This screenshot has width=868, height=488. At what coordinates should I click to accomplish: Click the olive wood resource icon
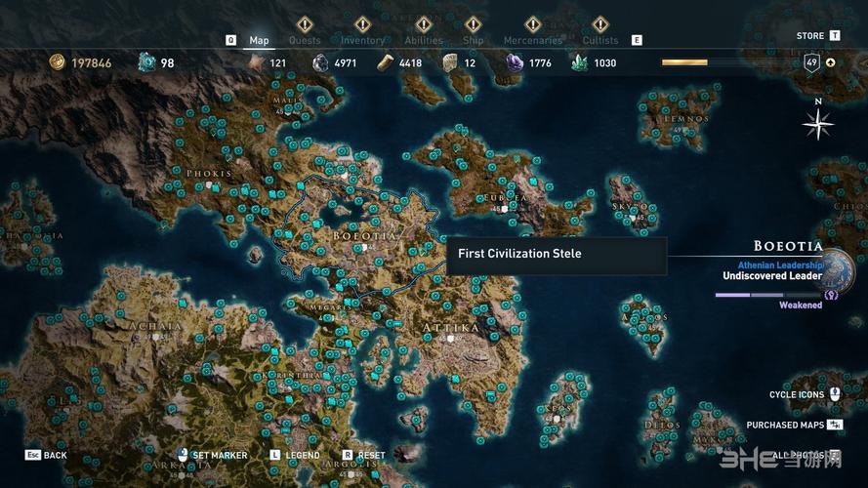385,63
